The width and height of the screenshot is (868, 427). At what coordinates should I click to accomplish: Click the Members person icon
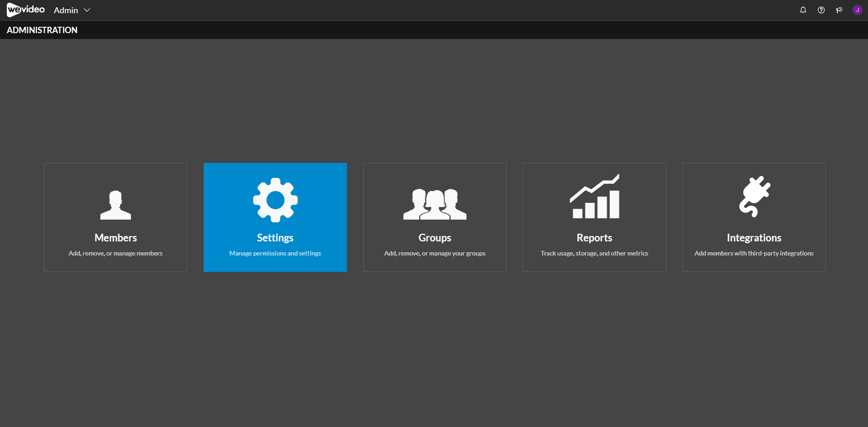click(x=116, y=205)
